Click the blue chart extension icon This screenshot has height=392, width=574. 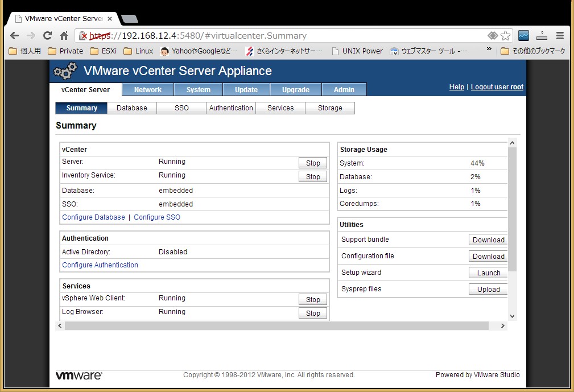pyautogui.click(x=523, y=35)
